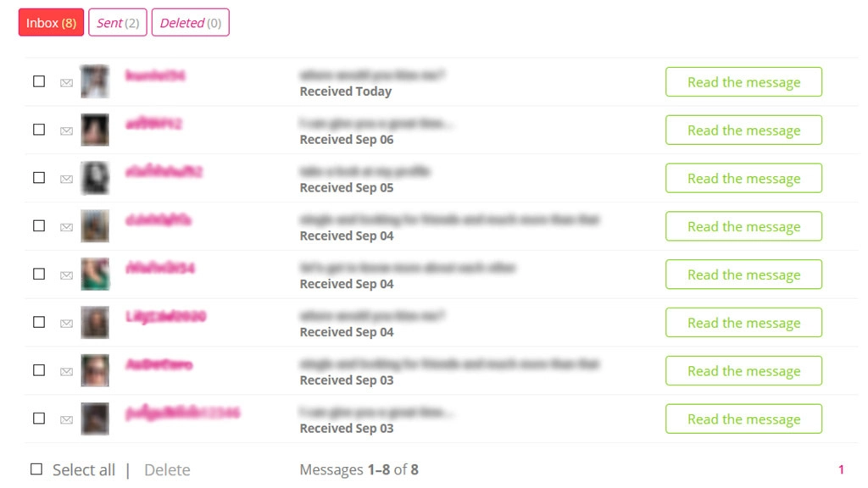
Task: Switch to the Sent tab
Action: pyautogui.click(x=118, y=23)
